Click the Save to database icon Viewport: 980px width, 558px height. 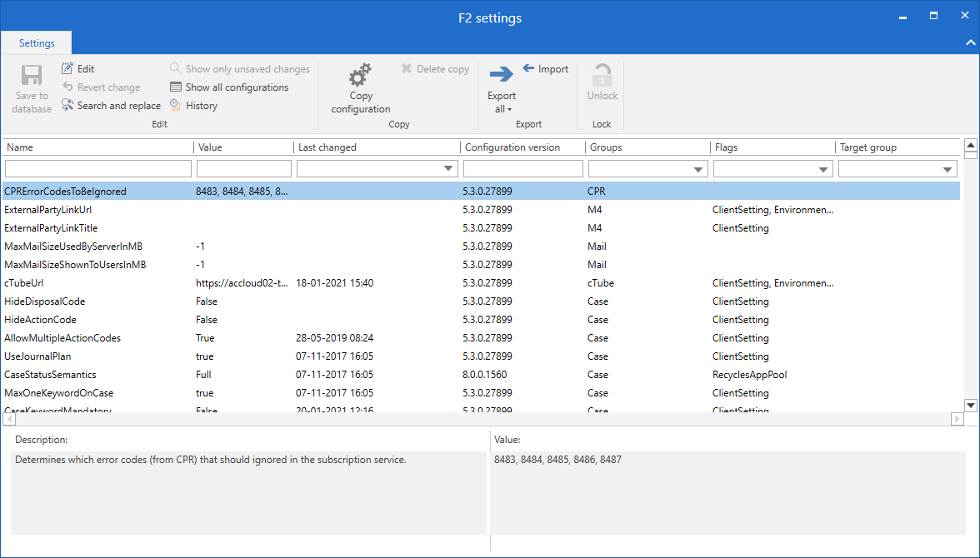coord(32,77)
